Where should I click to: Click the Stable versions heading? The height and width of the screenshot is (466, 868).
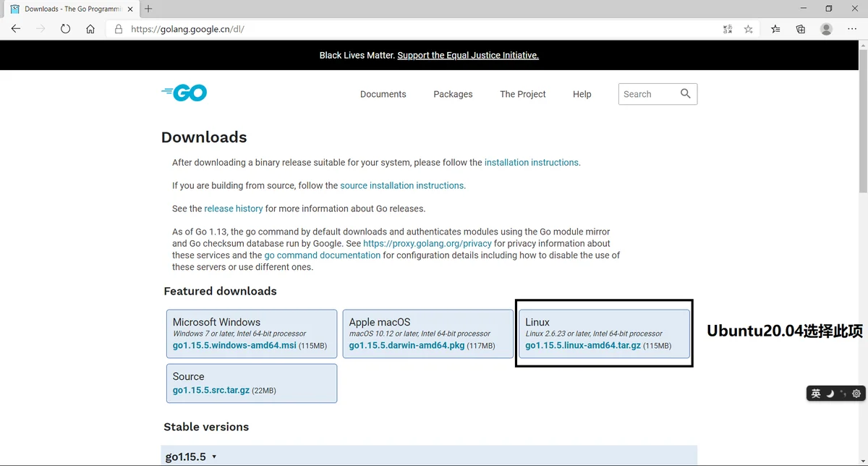coord(206,427)
